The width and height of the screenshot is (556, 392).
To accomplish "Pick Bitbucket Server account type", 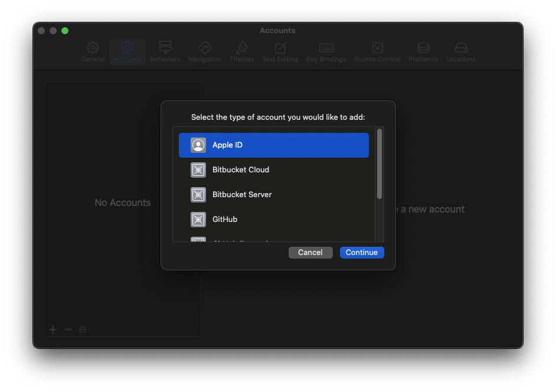I will [274, 195].
